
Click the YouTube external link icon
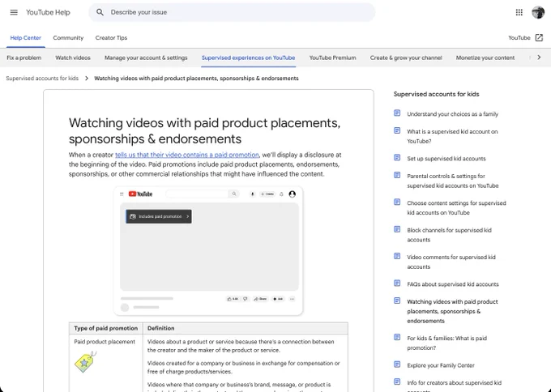(539, 37)
